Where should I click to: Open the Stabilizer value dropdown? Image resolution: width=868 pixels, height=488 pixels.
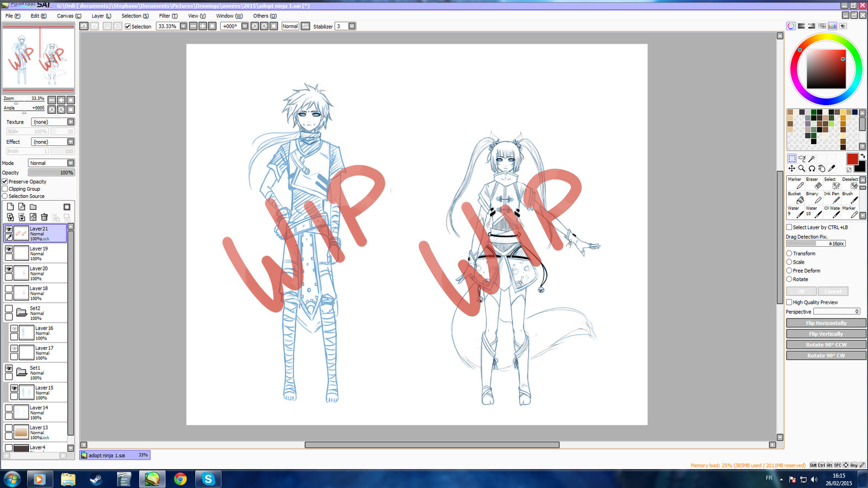[352, 26]
